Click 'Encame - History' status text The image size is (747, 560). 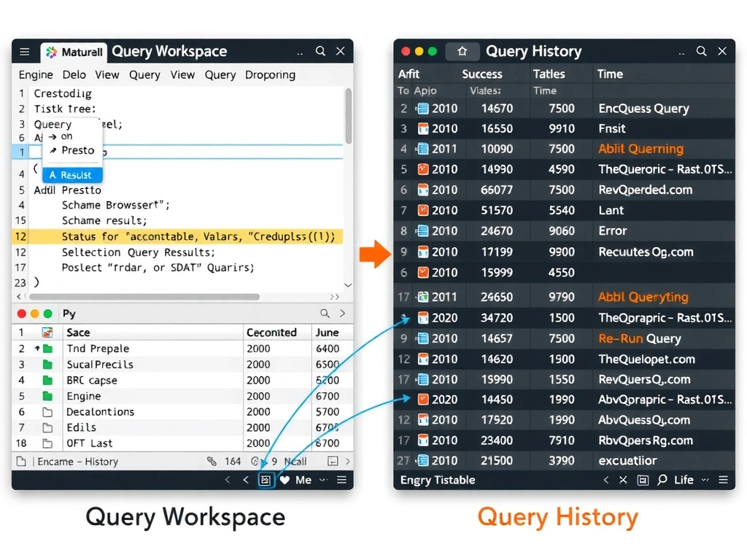77,462
